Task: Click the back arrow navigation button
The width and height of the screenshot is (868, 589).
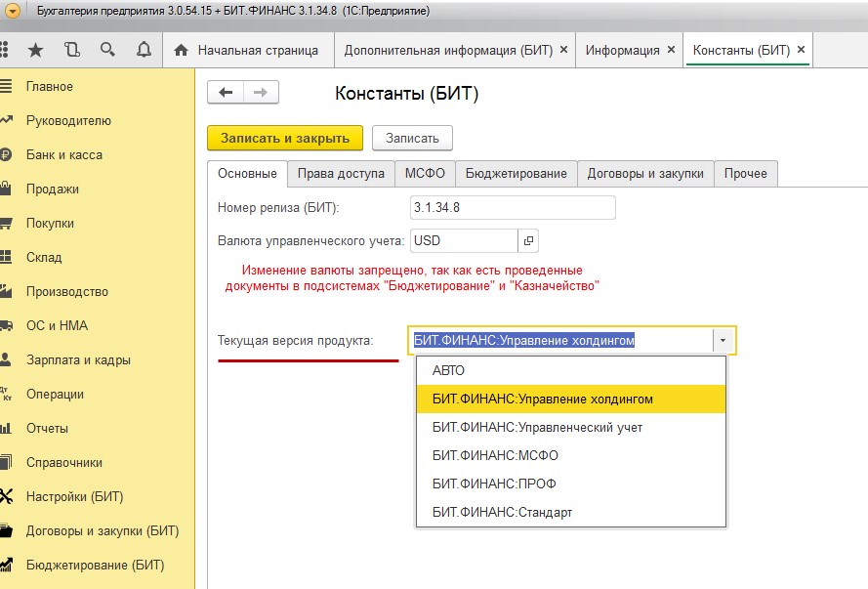Action: click(226, 92)
